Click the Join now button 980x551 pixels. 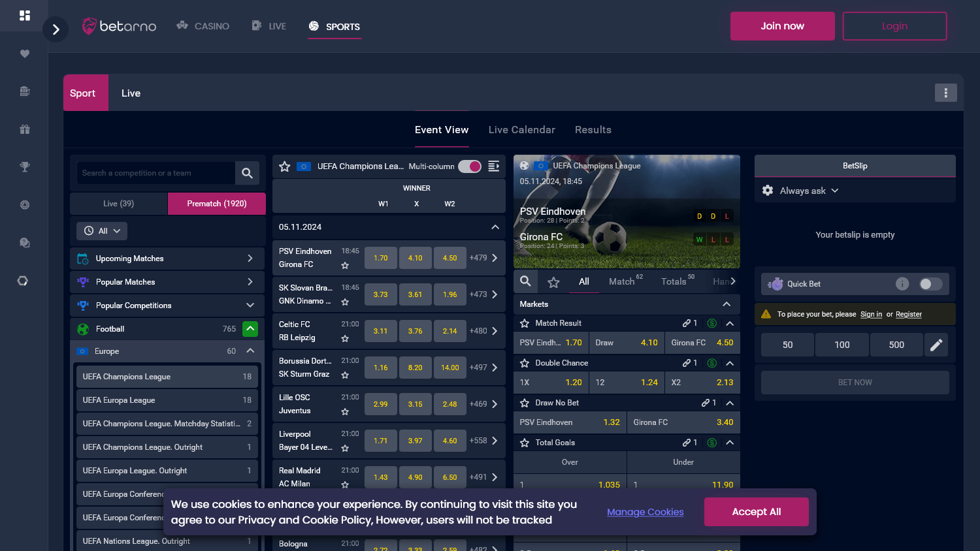(x=782, y=26)
